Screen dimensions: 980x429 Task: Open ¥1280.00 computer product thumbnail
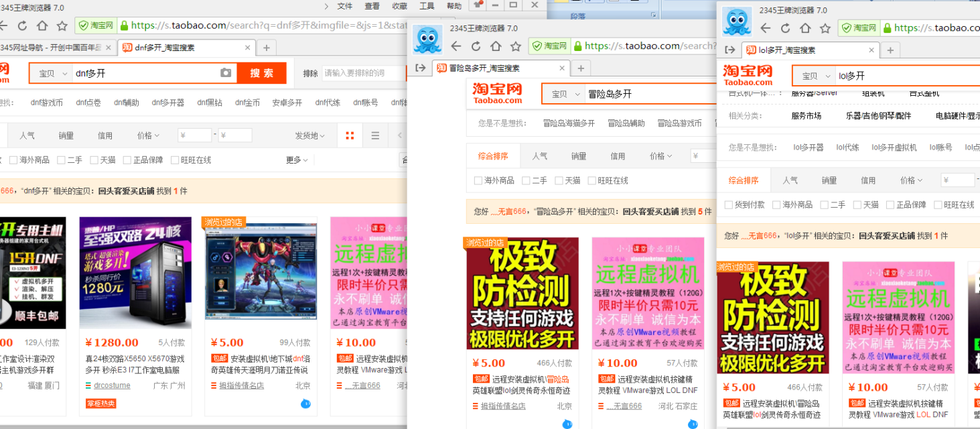click(135, 273)
